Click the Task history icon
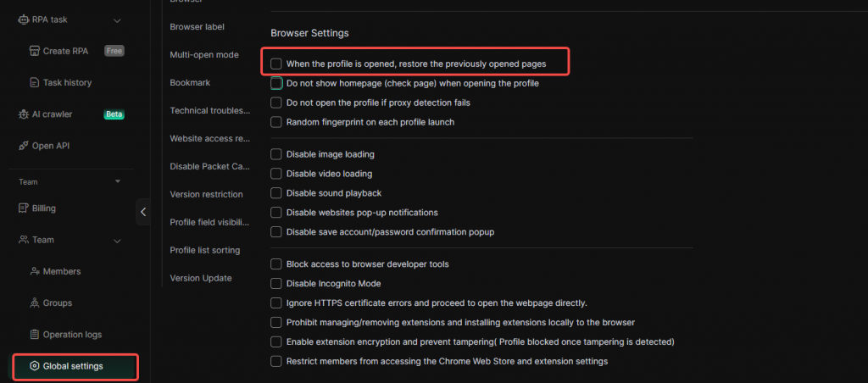The height and width of the screenshot is (383, 868). (x=35, y=83)
